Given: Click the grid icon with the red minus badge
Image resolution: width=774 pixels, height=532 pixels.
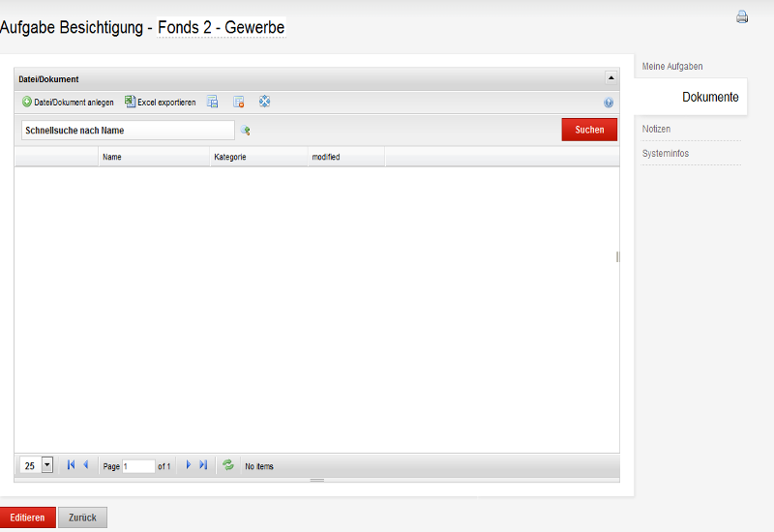Looking at the screenshot, I should (x=239, y=102).
